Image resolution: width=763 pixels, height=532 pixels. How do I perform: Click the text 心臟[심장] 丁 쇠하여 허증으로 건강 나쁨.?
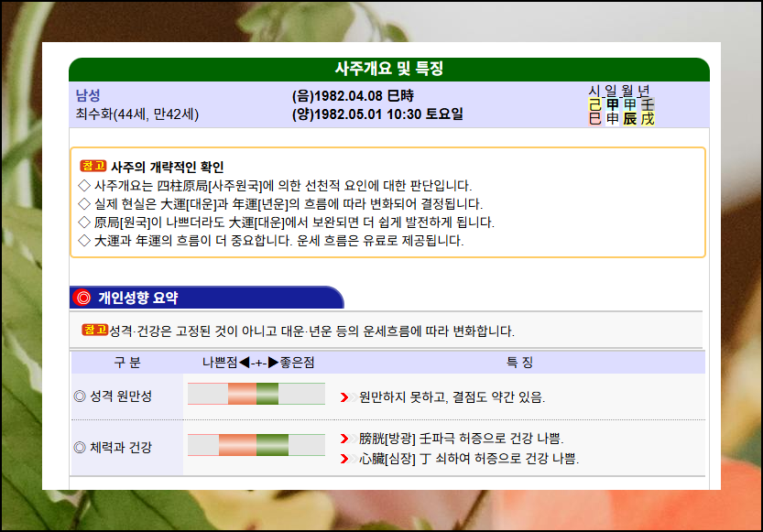[469, 459]
